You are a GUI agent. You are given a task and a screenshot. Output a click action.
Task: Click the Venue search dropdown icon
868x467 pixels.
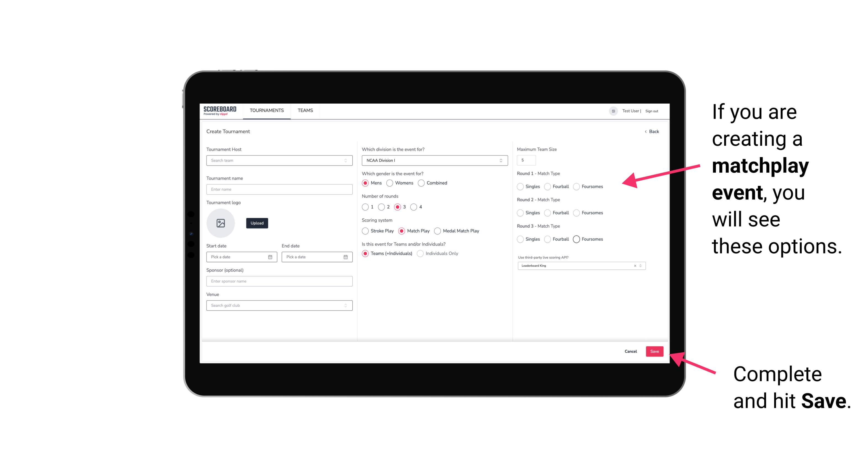pos(345,305)
